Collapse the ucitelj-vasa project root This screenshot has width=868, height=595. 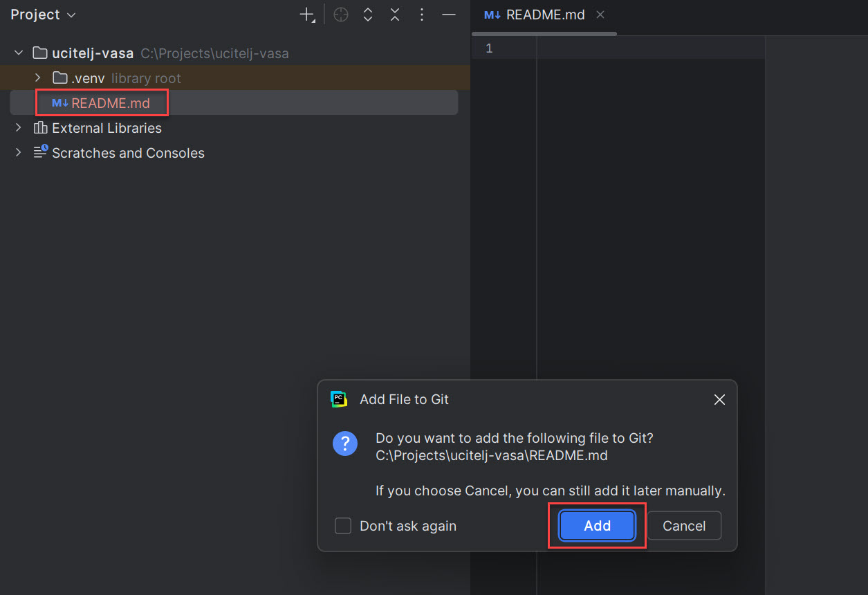tap(17, 53)
